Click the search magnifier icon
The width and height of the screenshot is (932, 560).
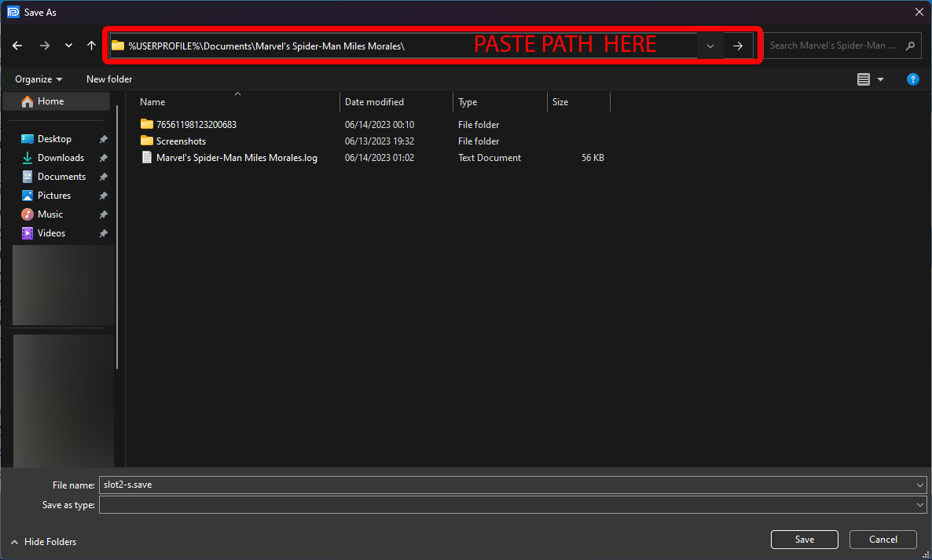pos(909,46)
